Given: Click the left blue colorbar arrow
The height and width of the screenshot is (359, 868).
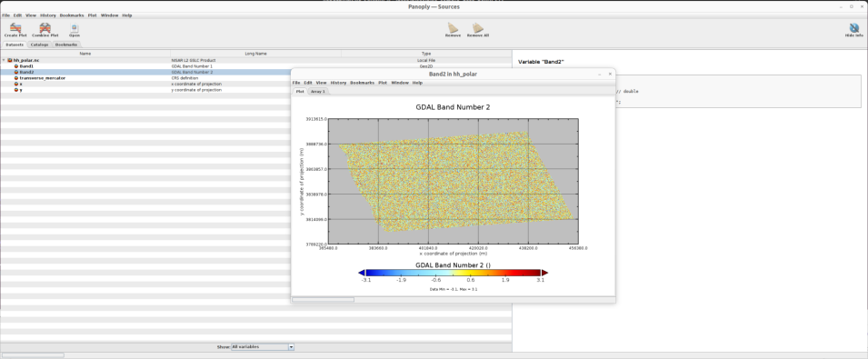Looking at the screenshot, I should tap(362, 273).
